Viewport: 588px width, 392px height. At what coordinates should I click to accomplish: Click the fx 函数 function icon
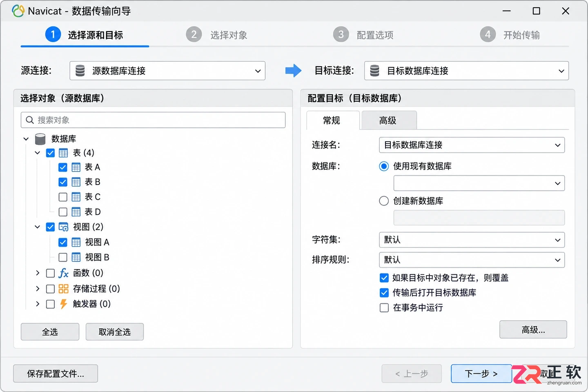[63, 273]
